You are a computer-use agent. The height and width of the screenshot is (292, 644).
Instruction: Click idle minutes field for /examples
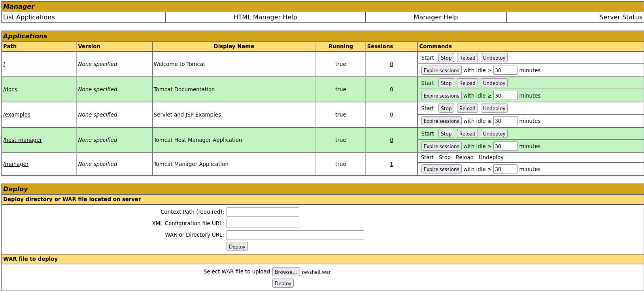point(505,121)
